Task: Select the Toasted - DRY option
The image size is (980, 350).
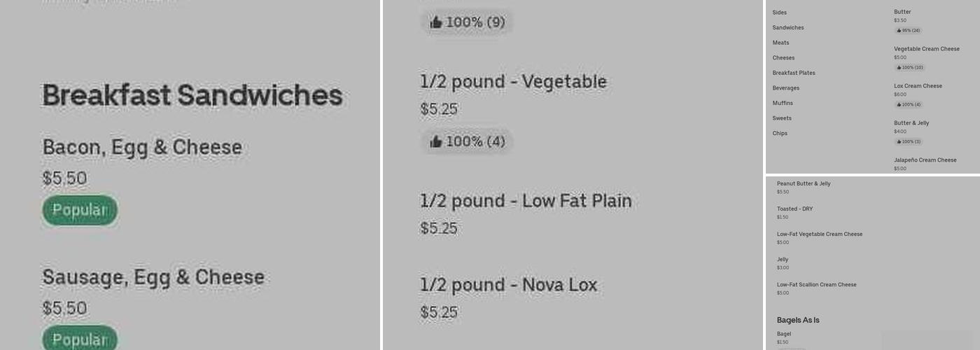Action: [794, 209]
